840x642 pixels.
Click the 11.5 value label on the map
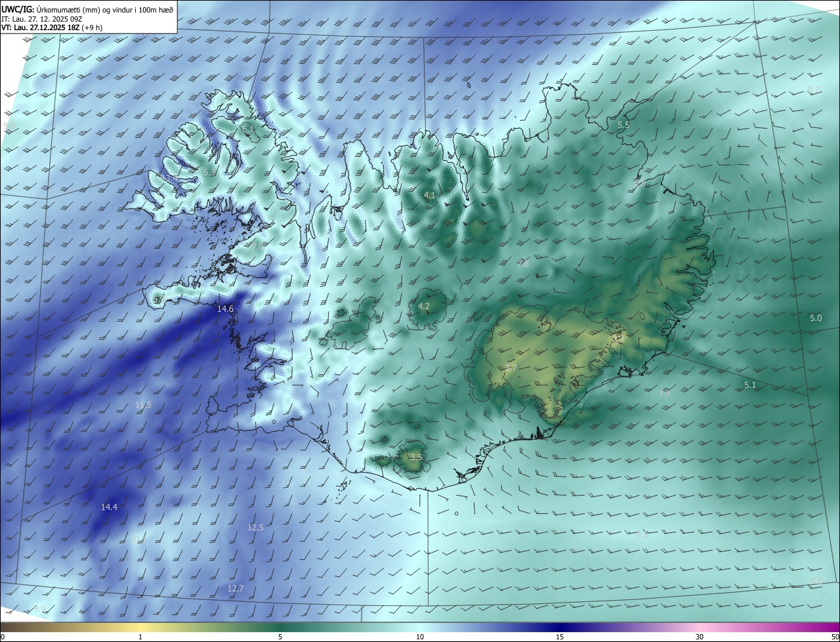click(x=143, y=405)
